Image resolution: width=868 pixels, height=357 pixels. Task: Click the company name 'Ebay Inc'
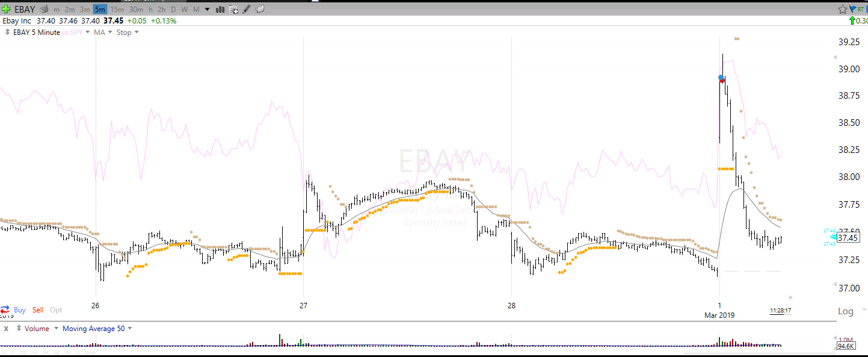coord(17,20)
